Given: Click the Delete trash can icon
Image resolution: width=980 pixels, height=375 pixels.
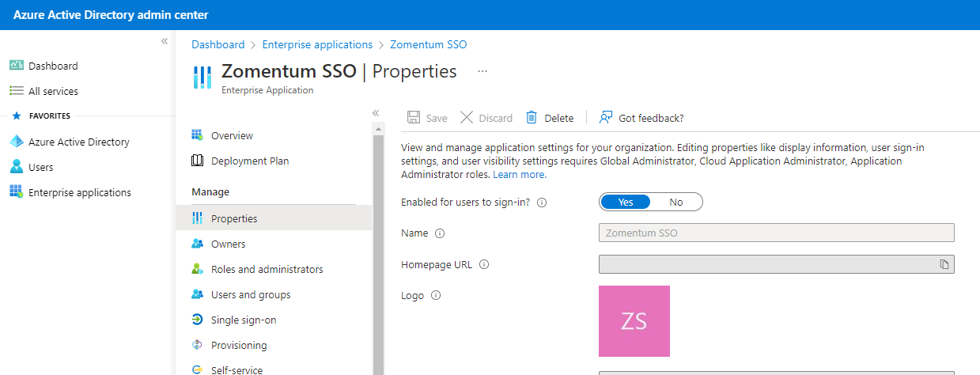Looking at the screenshot, I should tap(532, 118).
